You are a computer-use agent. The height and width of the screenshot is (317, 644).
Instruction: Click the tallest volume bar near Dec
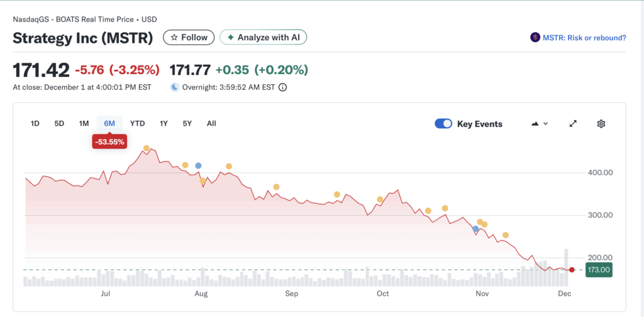point(566,267)
